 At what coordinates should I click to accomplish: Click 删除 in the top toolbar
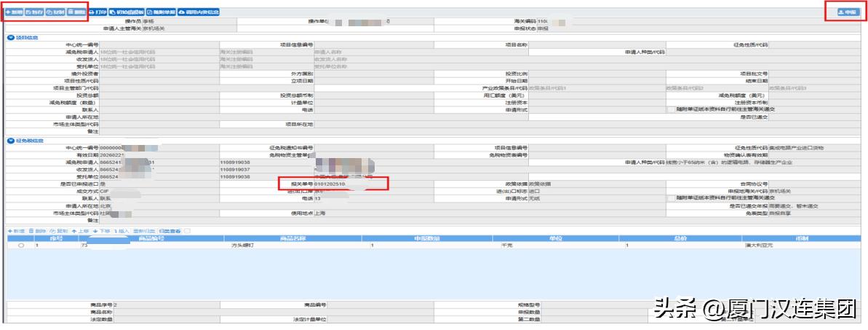pos(76,12)
